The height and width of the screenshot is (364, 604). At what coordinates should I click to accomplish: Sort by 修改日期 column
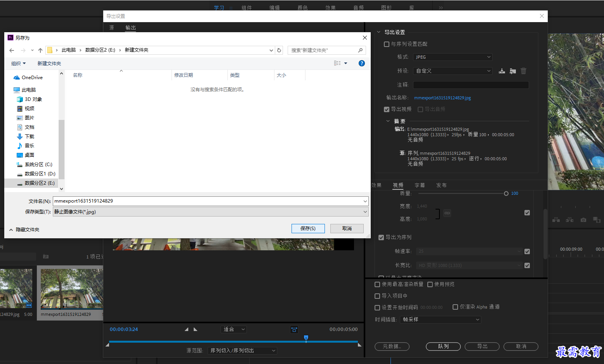pyautogui.click(x=199, y=75)
